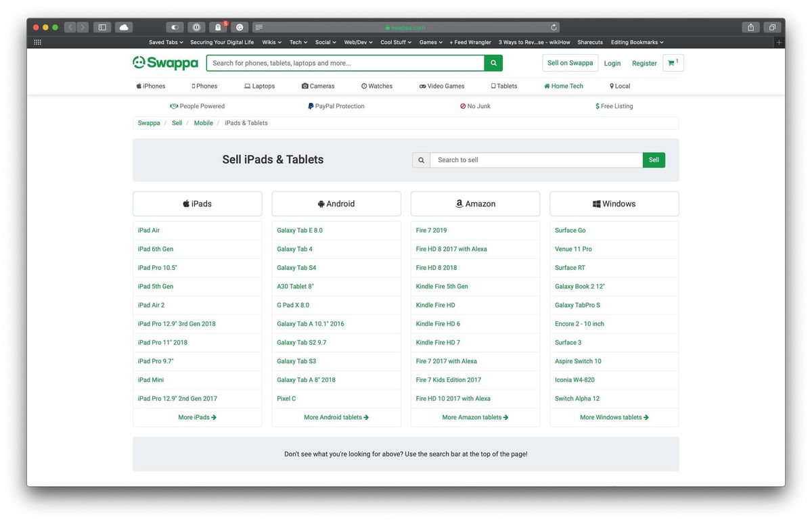Open the Cool Stuff bookmarks dropdown
Image resolution: width=812 pixels, height=522 pixels.
tap(396, 42)
